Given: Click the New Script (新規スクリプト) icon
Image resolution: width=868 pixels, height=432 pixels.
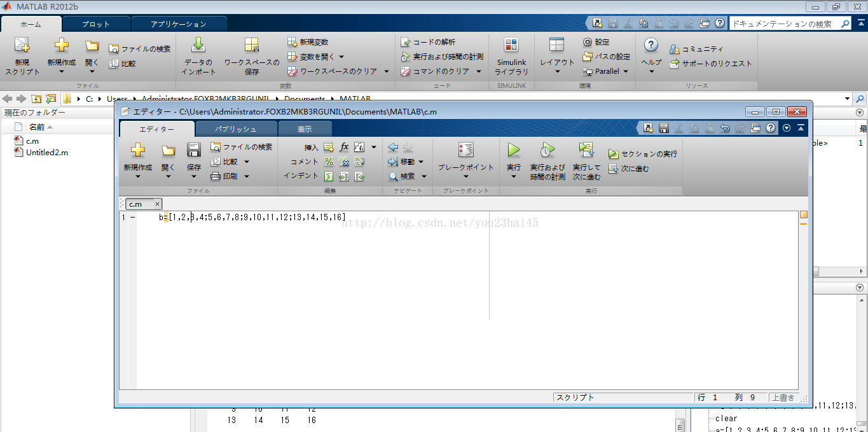Looking at the screenshot, I should pyautogui.click(x=22, y=45).
